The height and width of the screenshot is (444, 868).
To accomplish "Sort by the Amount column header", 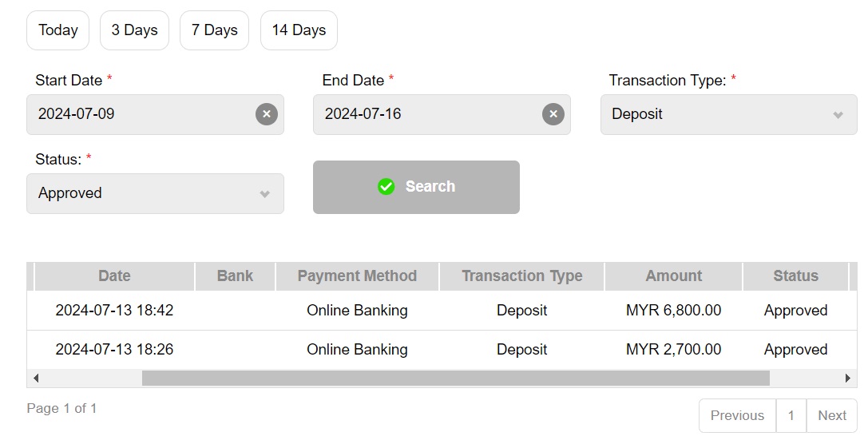I will click(673, 276).
